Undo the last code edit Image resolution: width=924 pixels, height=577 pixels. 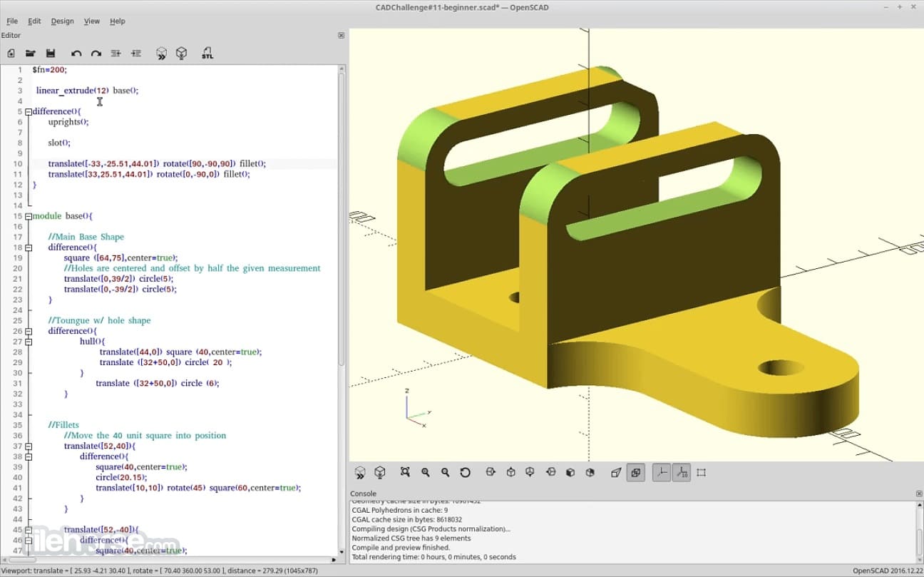(76, 53)
